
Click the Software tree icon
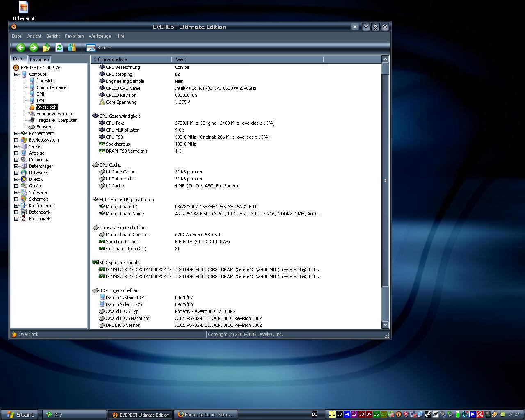[x=24, y=192]
